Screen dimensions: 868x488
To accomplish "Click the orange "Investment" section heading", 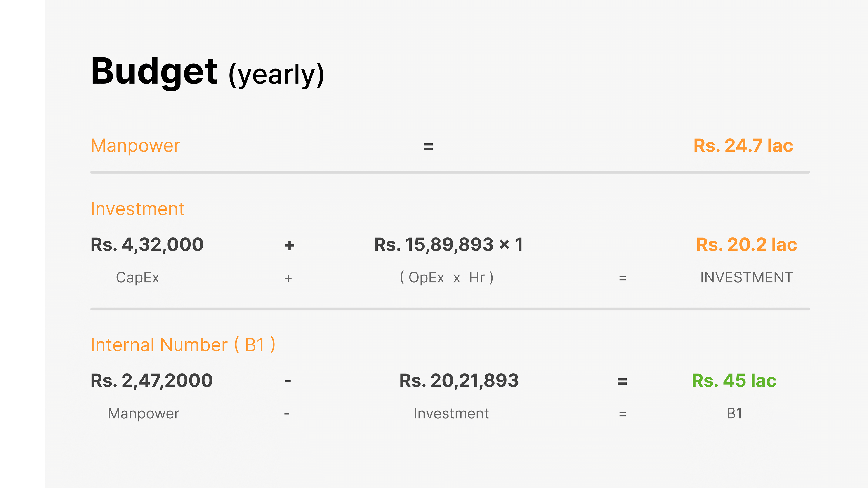I will pyautogui.click(x=137, y=209).
